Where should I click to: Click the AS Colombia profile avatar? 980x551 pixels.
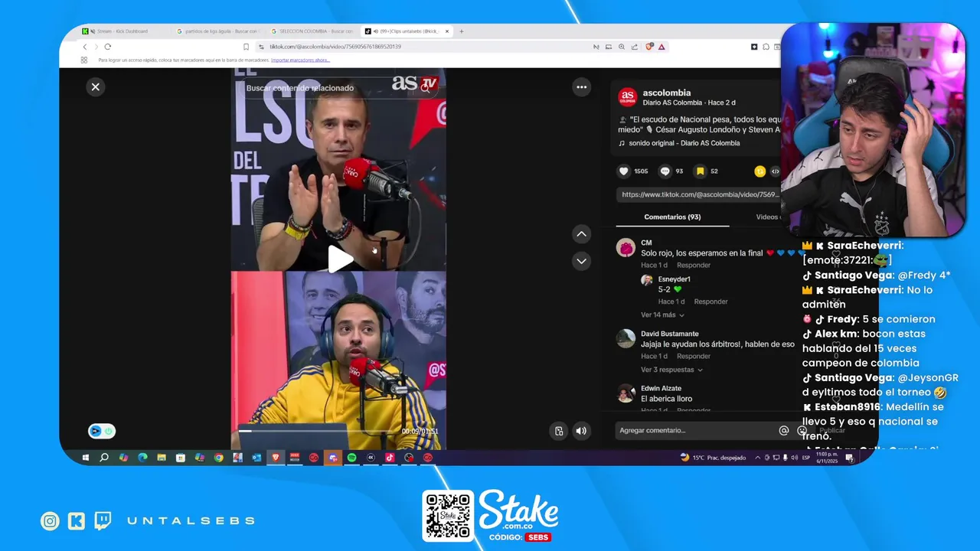627,96
